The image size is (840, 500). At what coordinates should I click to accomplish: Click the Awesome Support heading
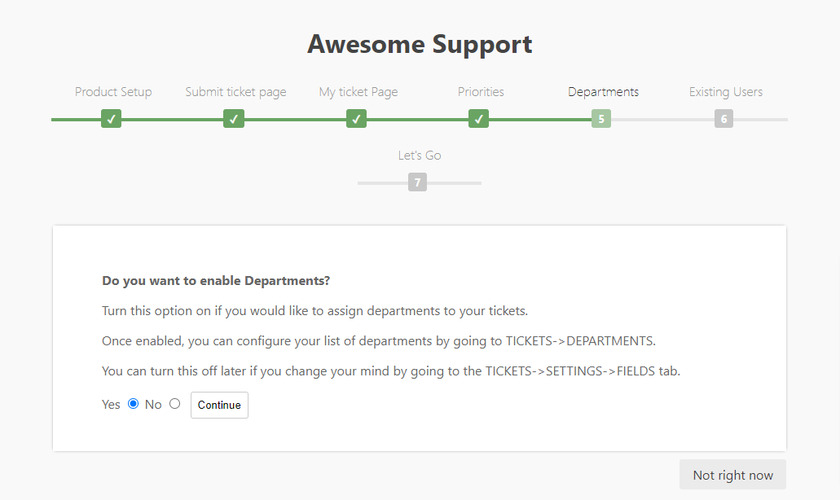tap(419, 44)
